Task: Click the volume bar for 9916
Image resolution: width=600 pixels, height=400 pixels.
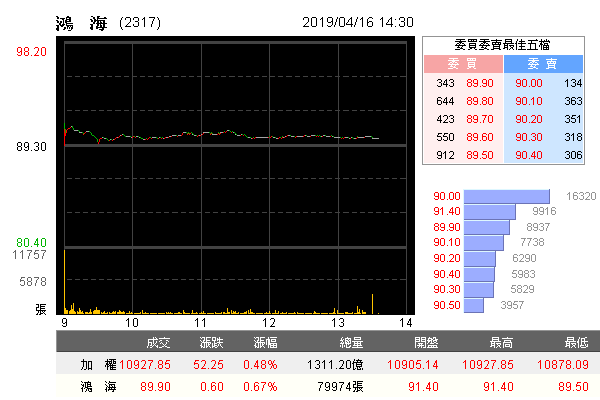Action: click(490, 212)
